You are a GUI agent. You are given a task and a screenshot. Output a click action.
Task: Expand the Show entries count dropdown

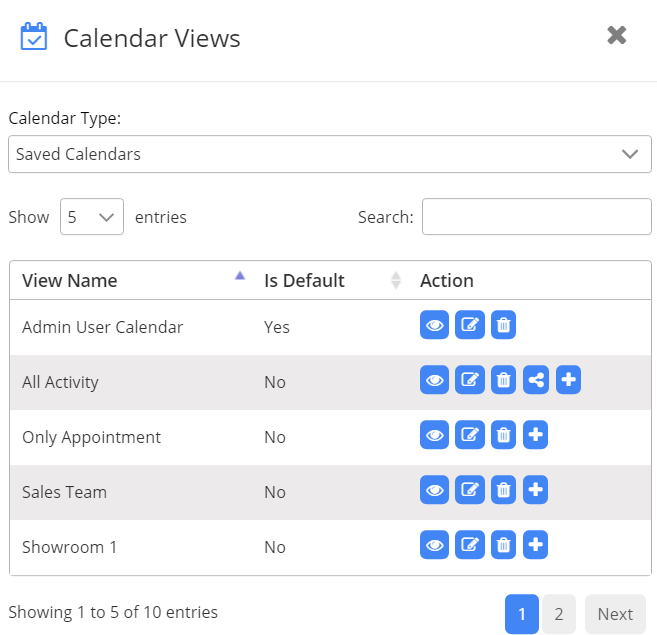click(91, 217)
